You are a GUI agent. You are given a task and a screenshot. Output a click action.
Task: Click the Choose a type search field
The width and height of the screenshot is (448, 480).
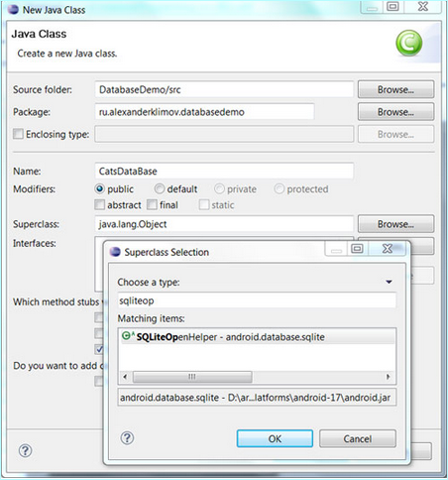[257, 300]
